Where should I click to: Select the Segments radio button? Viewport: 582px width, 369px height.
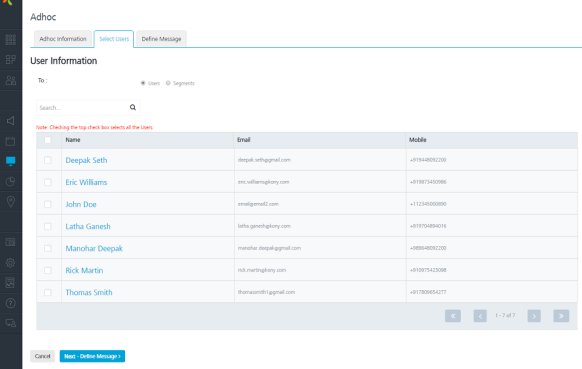coord(168,83)
